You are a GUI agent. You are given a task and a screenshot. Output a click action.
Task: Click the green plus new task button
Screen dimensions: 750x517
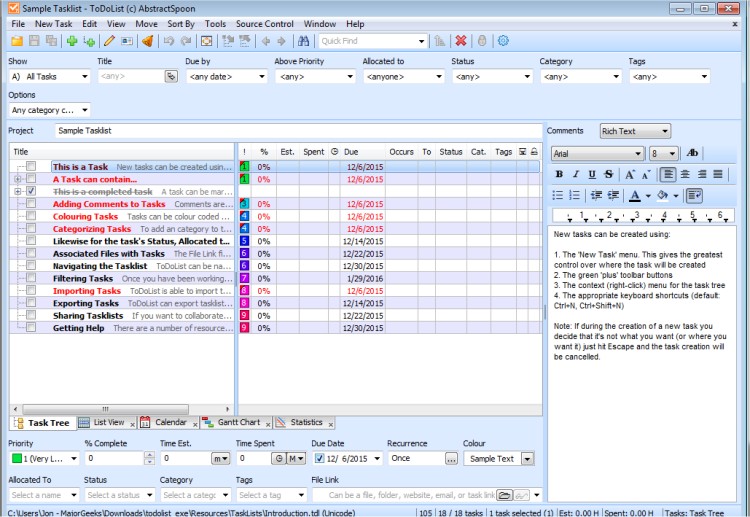click(71, 41)
